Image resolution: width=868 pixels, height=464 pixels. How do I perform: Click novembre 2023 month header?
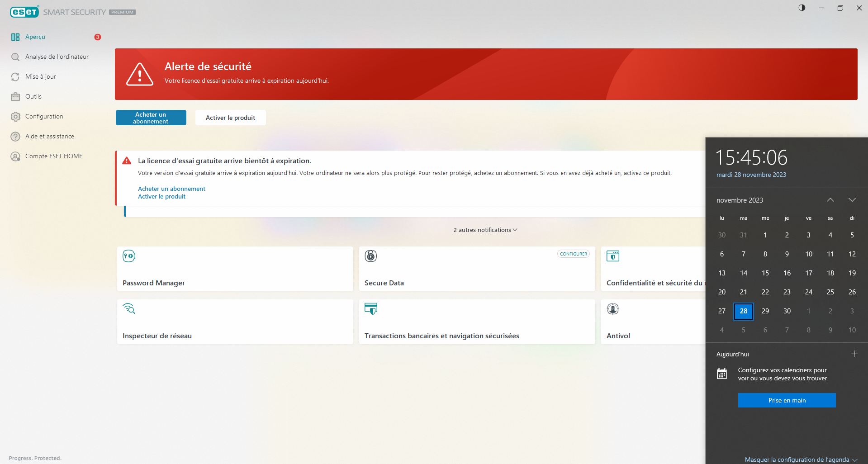click(x=740, y=200)
